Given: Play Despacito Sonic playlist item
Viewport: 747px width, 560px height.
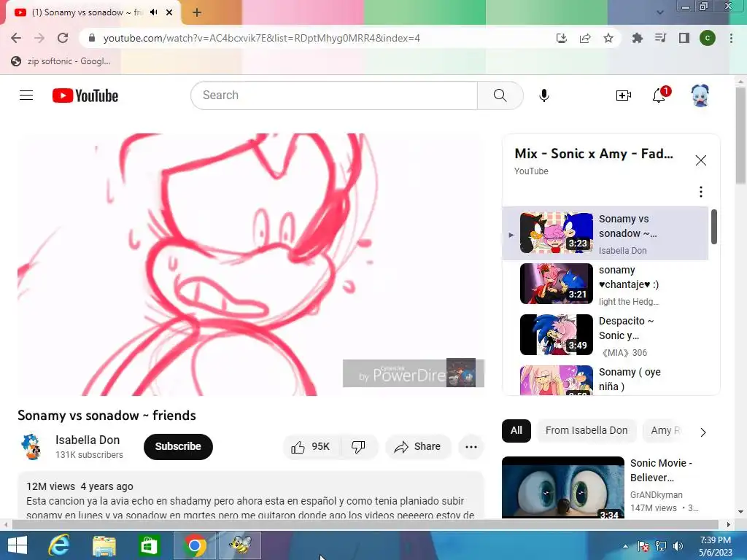Looking at the screenshot, I should click(x=605, y=335).
